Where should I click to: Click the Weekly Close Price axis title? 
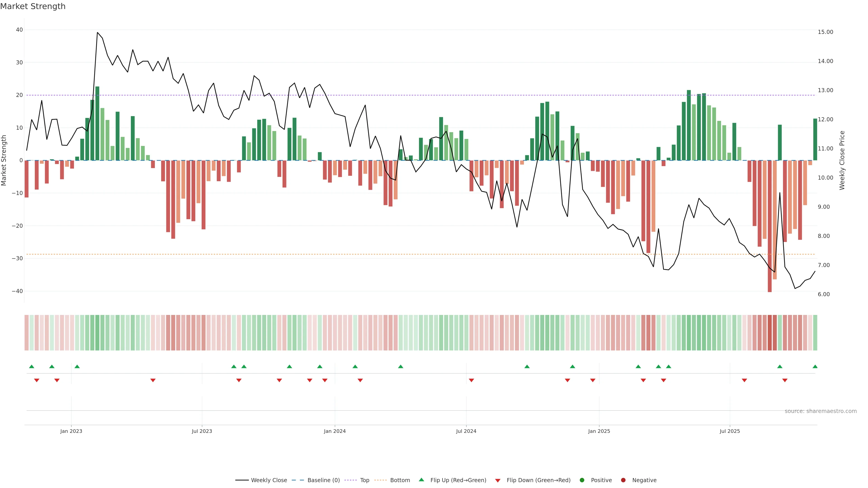pos(842,160)
